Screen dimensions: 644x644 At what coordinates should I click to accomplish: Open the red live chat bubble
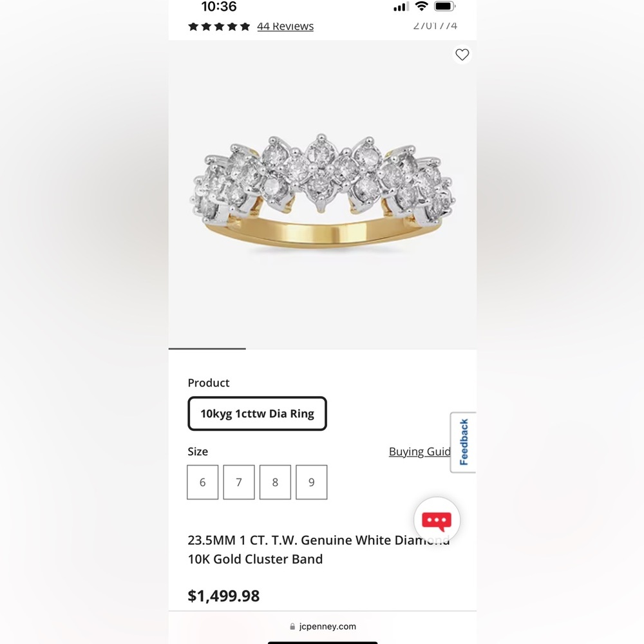(x=437, y=520)
